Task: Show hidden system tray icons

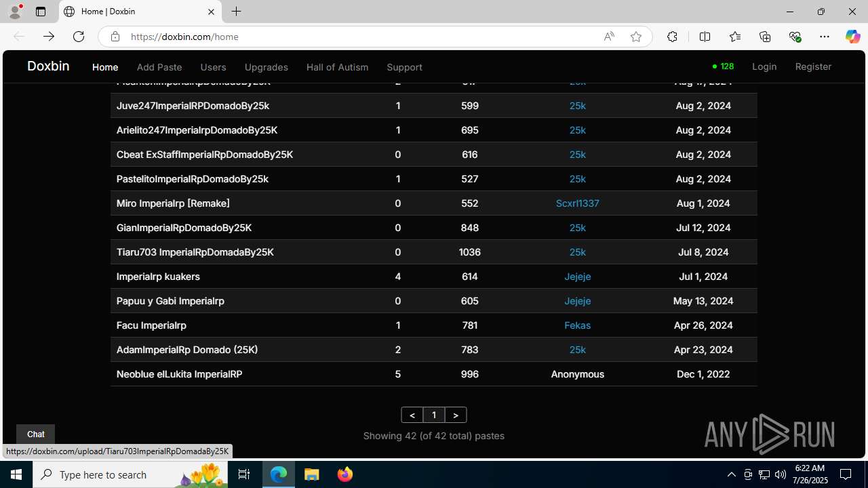Action: (732, 474)
